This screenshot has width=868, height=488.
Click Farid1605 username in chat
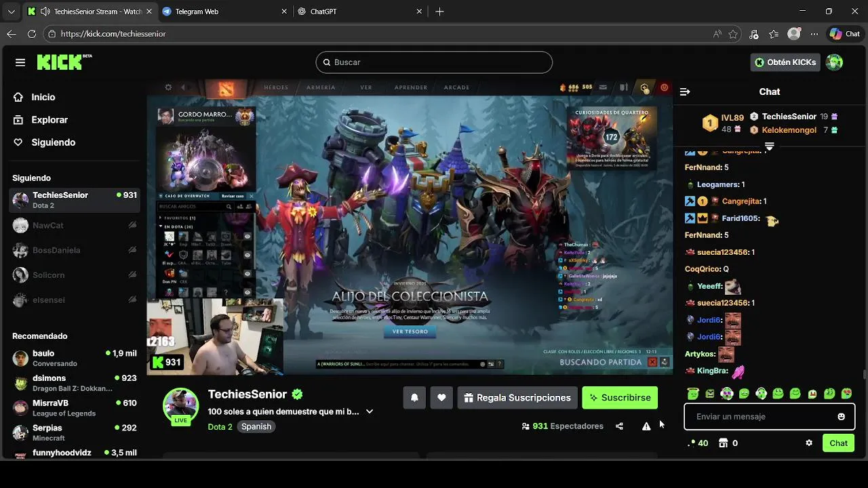(x=742, y=218)
